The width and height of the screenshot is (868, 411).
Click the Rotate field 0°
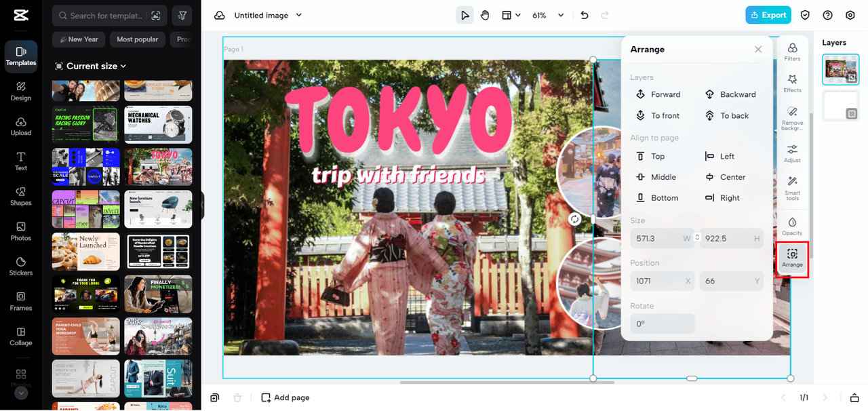click(x=662, y=324)
